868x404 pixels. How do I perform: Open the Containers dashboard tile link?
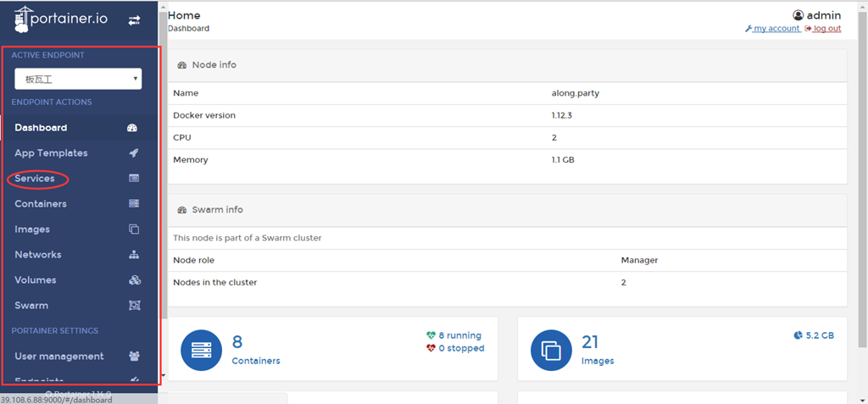tap(256, 361)
